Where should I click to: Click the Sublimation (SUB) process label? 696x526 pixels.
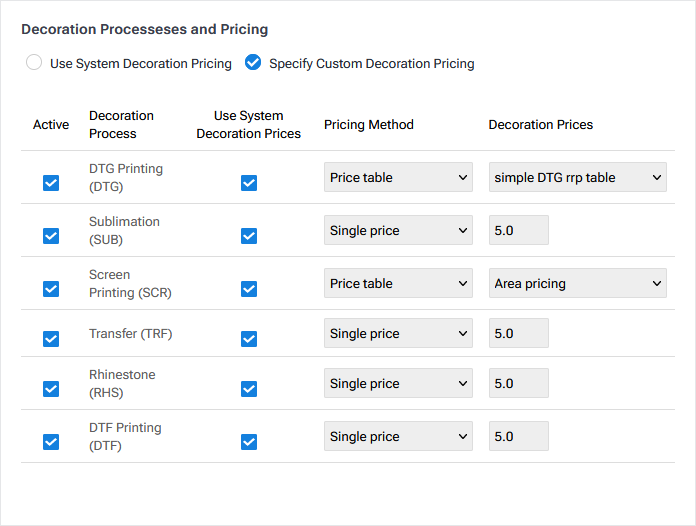click(124, 230)
